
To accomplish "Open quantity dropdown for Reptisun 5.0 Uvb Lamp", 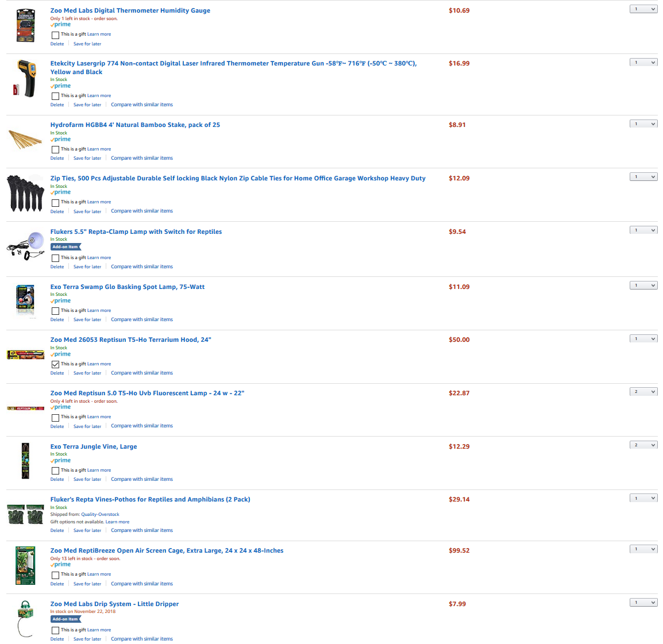I will pyautogui.click(x=643, y=392).
